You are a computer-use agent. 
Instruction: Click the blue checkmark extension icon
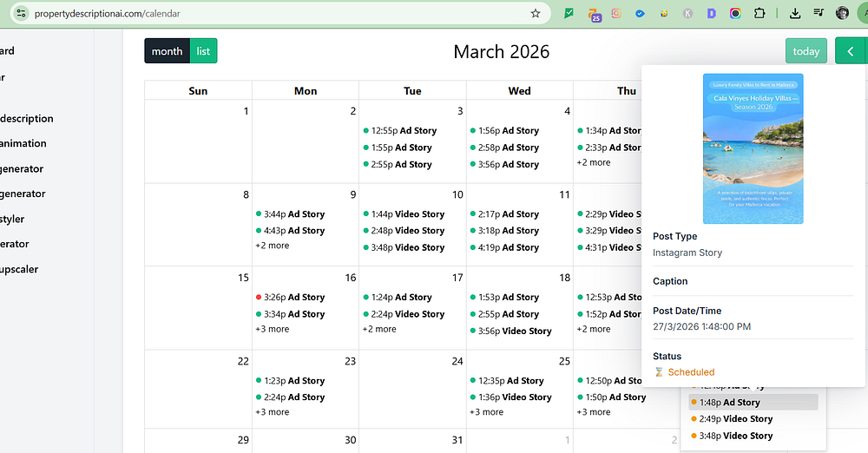[640, 13]
